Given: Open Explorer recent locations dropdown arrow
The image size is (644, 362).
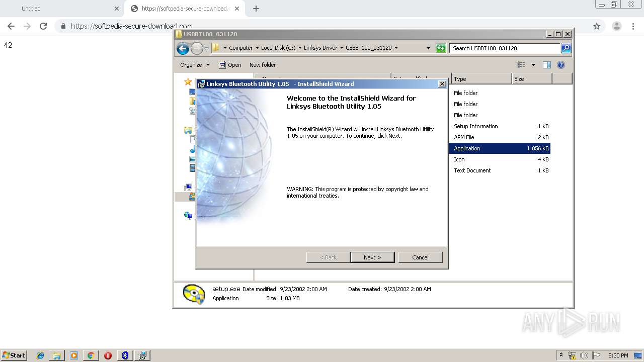Looking at the screenshot, I should pyautogui.click(x=206, y=48).
